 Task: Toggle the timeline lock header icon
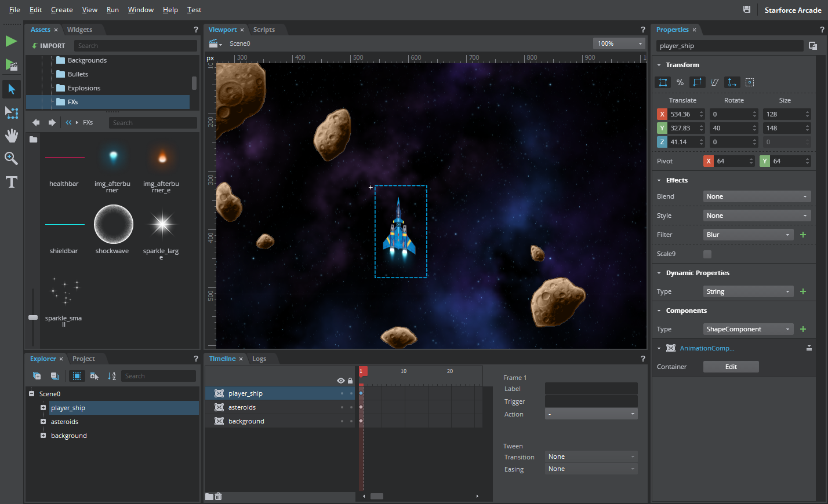tap(350, 381)
